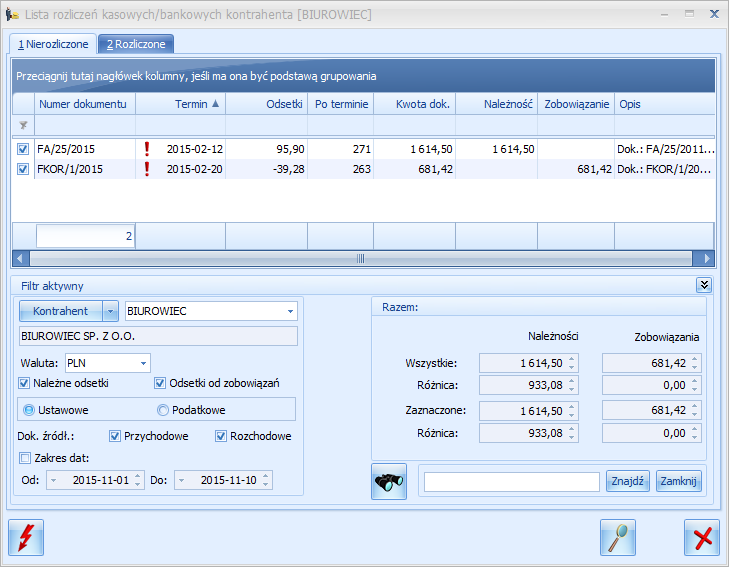Click stepper on Wszystkie Zobowiązania 681,42
Viewport: 729px width, 567px height.
[x=695, y=363]
